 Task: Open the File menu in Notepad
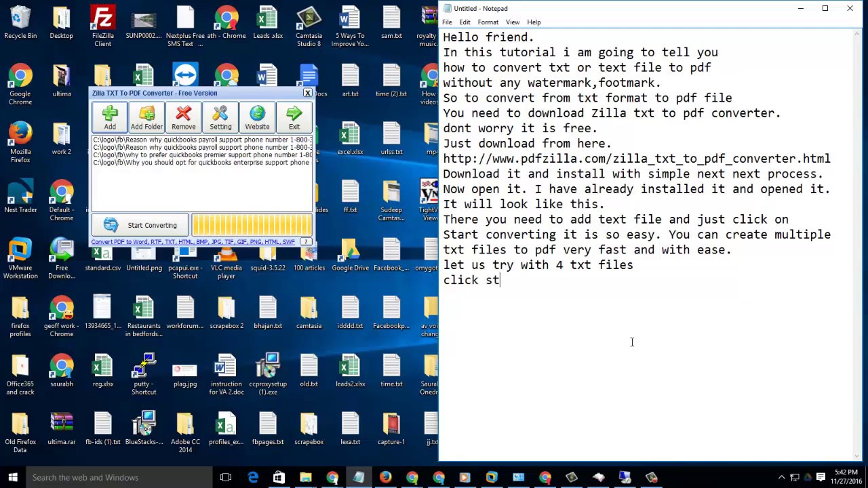coord(447,22)
